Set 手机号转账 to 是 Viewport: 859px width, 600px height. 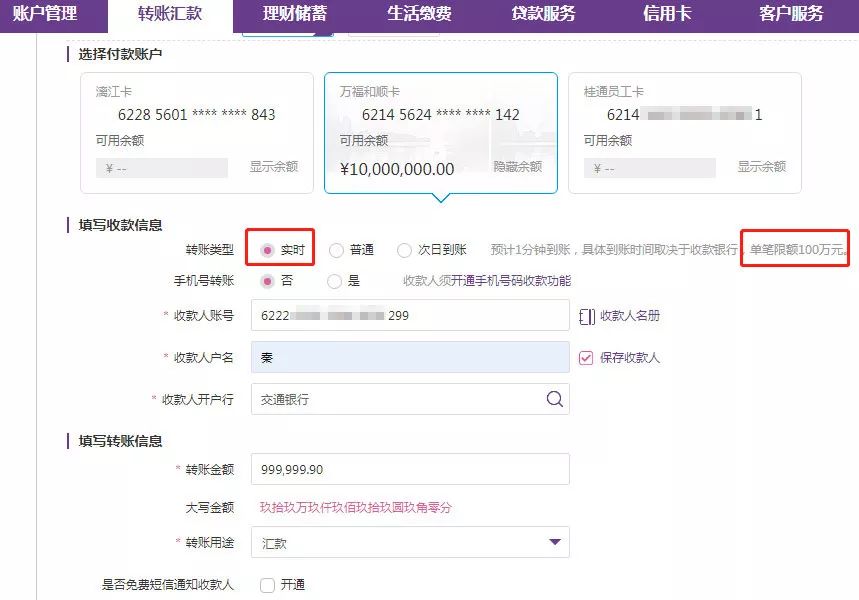334,281
